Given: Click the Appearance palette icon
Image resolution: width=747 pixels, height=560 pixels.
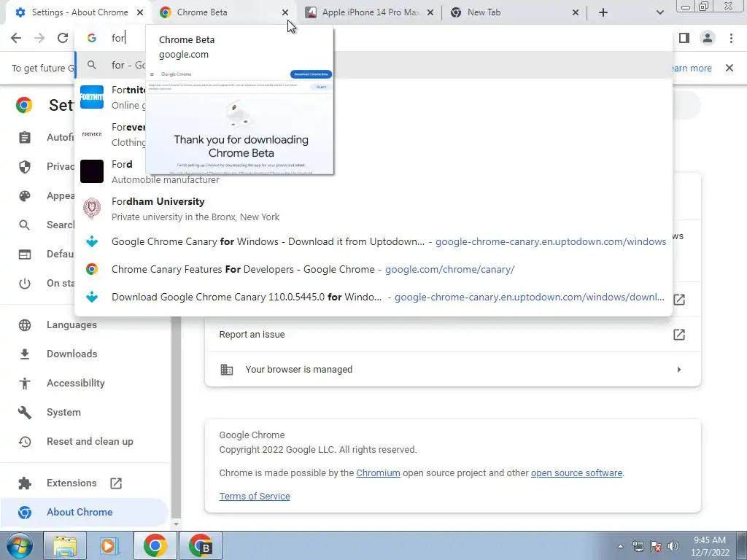Looking at the screenshot, I should coord(25,195).
